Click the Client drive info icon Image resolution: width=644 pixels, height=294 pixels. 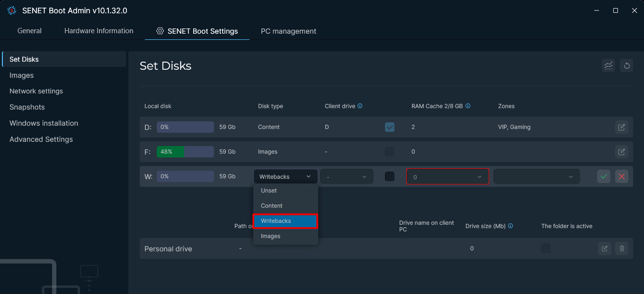(360, 106)
